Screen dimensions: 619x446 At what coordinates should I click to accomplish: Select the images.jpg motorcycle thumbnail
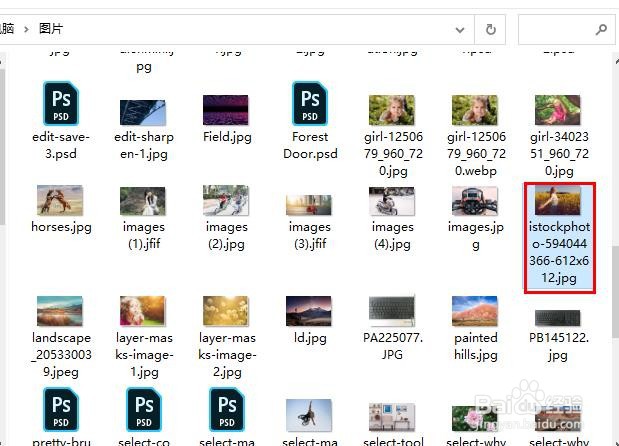coord(475,201)
